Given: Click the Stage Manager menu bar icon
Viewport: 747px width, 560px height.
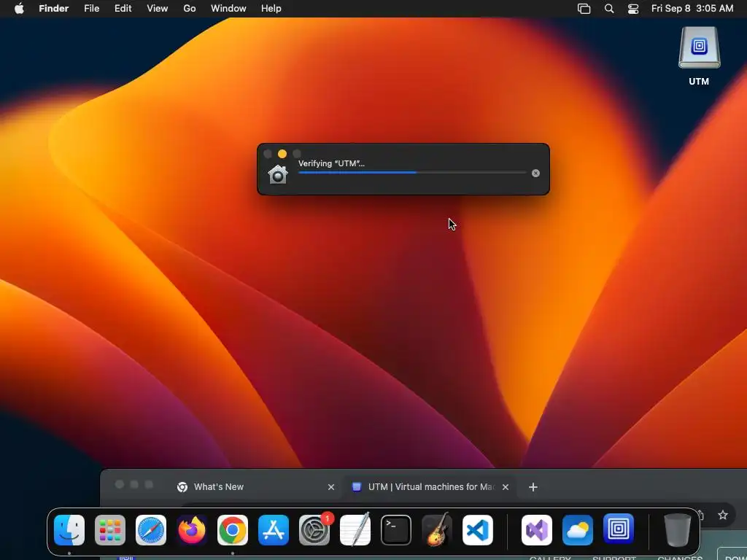Looking at the screenshot, I should coord(584,9).
